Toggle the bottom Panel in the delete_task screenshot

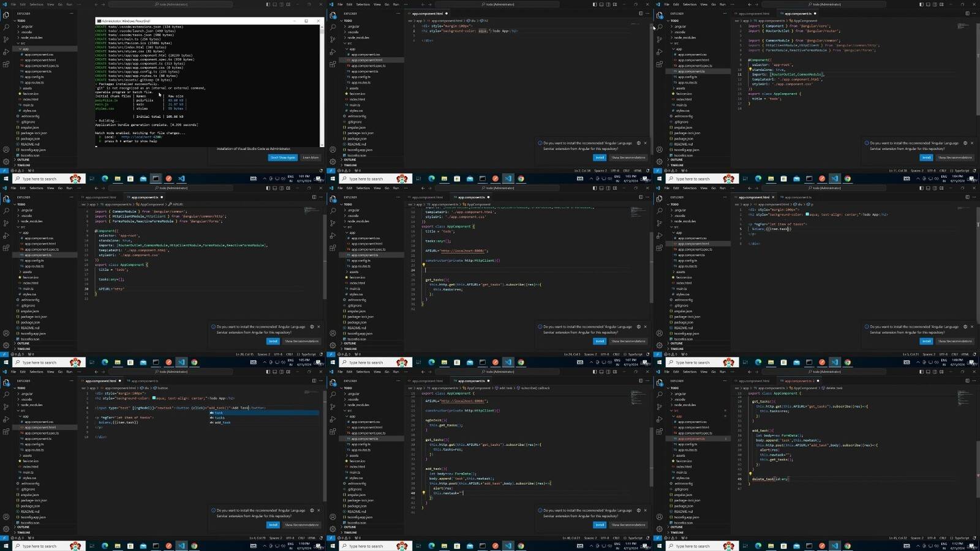click(927, 371)
